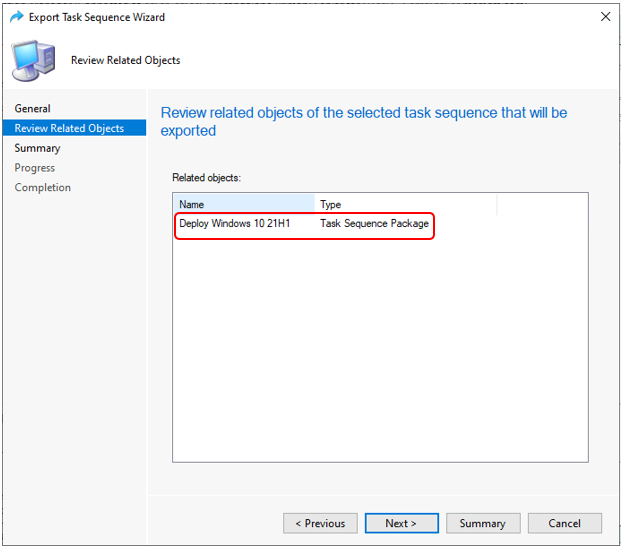Select the Deploy Windows 10 21H1 row
Image resolution: width=624 pixels, height=549 pixels.
point(235,223)
